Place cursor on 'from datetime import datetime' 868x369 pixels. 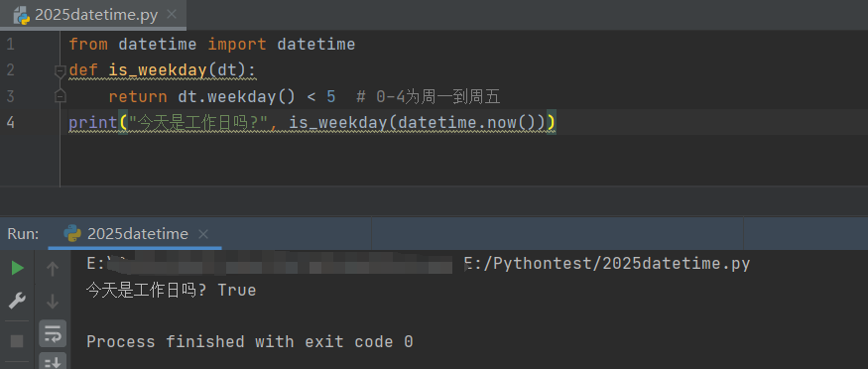[x=212, y=45]
